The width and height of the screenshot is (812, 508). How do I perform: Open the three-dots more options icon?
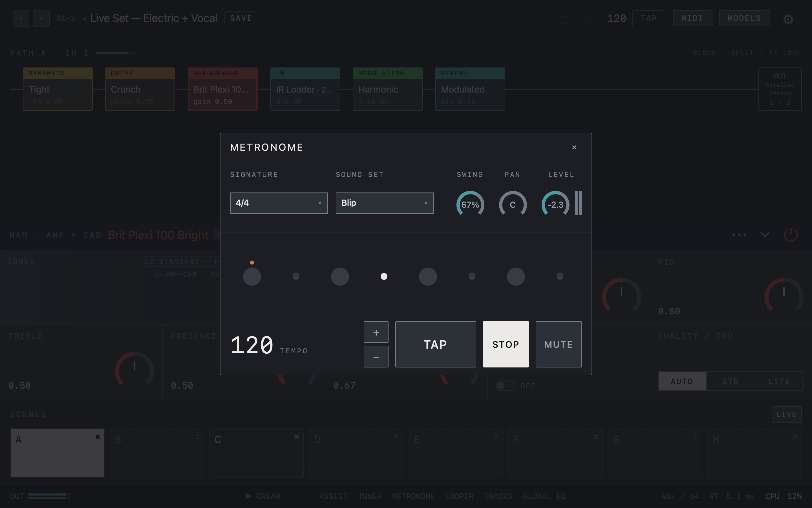pos(739,235)
